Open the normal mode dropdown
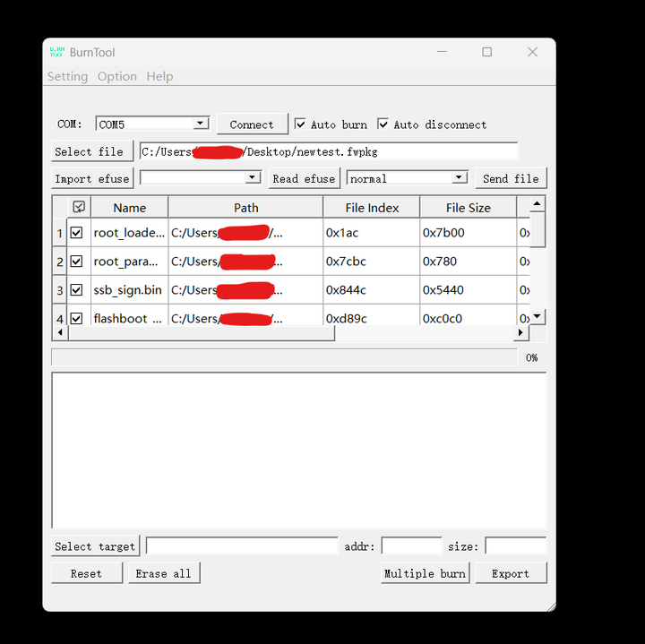The image size is (645, 644). click(459, 177)
